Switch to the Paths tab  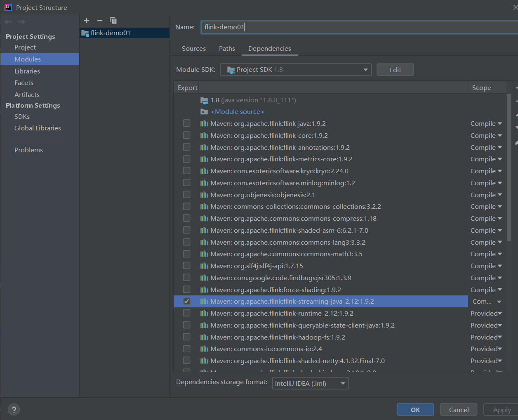pyautogui.click(x=226, y=48)
